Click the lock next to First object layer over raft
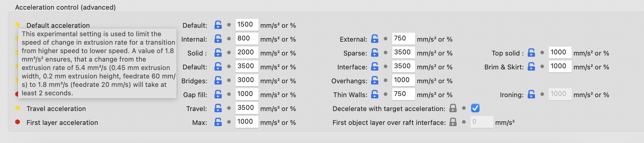The width and height of the screenshot is (644, 143). tap(453, 122)
